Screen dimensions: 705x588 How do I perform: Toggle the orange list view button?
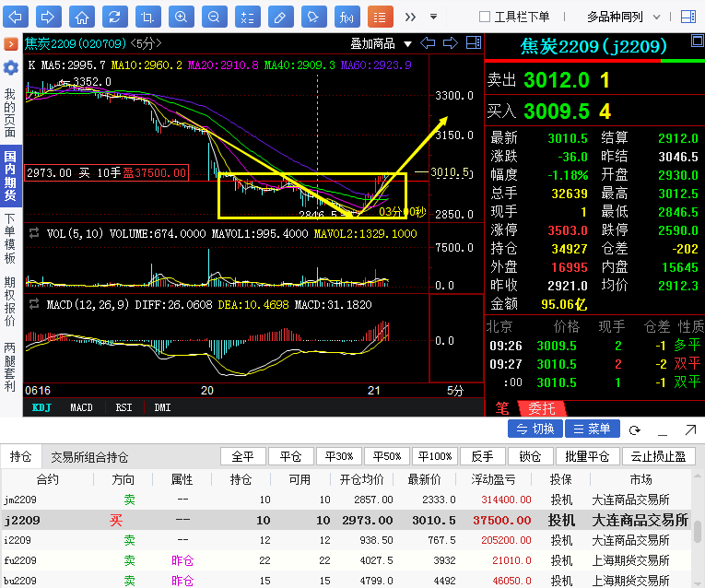coord(380,17)
